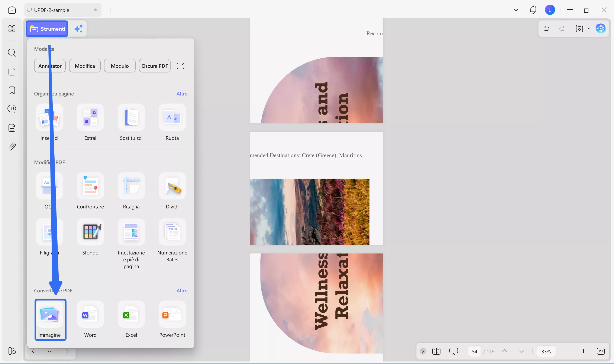Switch to Modifica mode
This screenshot has height=364, width=614.
click(x=85, y=65)
